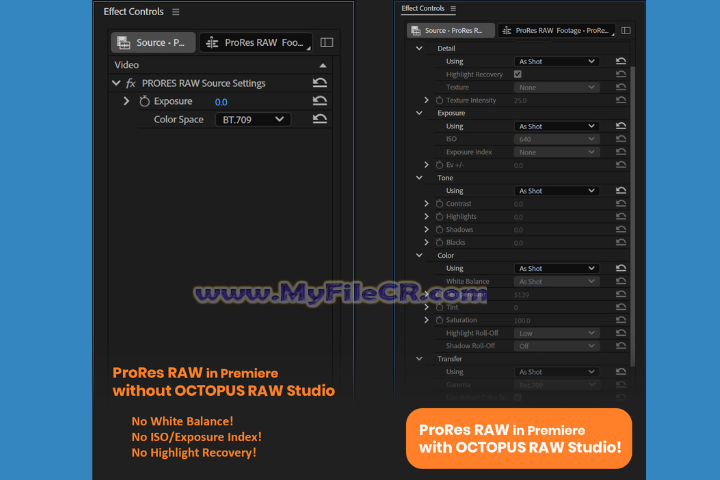Open Shadow Roll-Off Off dropdown
The image size is (720, 480).
(x=556, y=346)
